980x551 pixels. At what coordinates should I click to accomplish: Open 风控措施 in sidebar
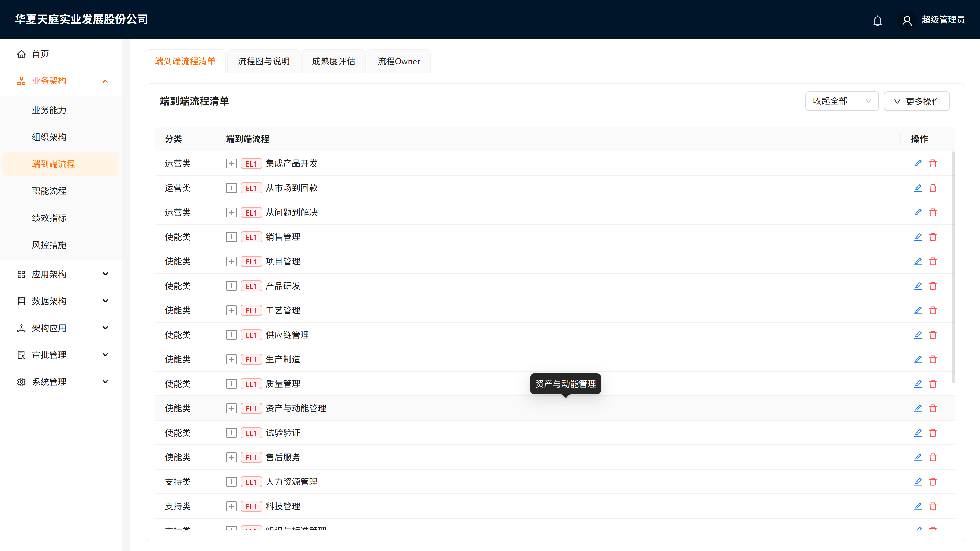click(x=61, y=245)
